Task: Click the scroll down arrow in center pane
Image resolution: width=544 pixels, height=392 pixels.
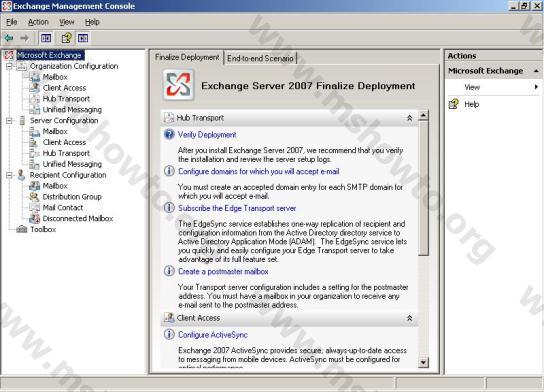Action: point(423,363)
